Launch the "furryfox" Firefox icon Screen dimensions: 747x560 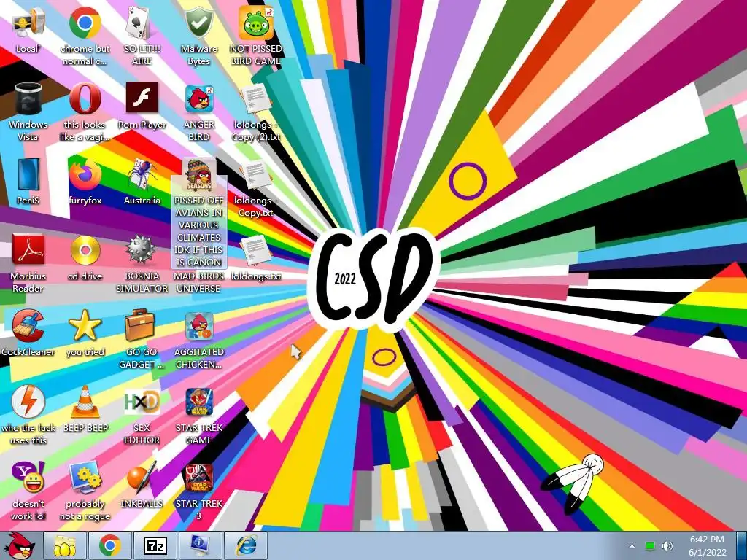click(x=85, y=175)
